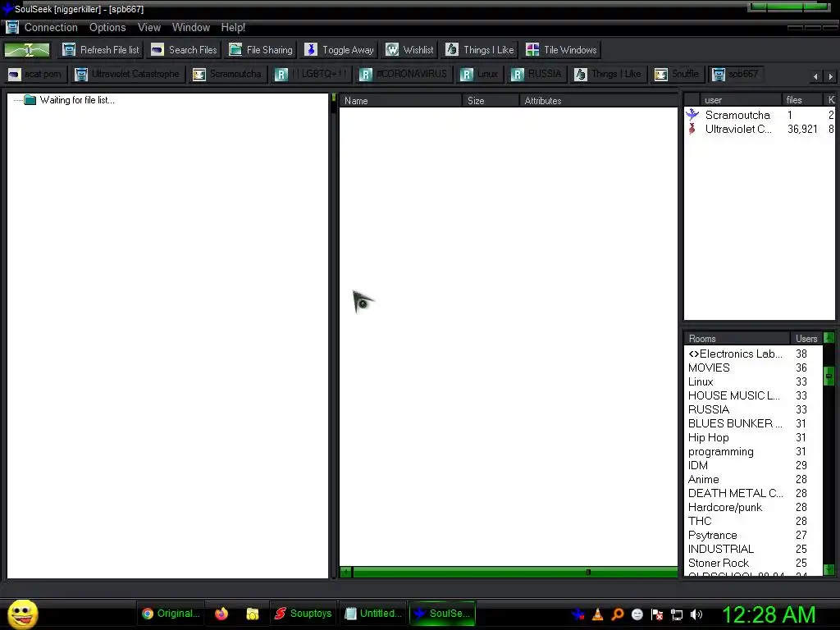This screenshot has height=630, width=840.
Task: Click the Things I Like toolbar button
Action: 480,50
